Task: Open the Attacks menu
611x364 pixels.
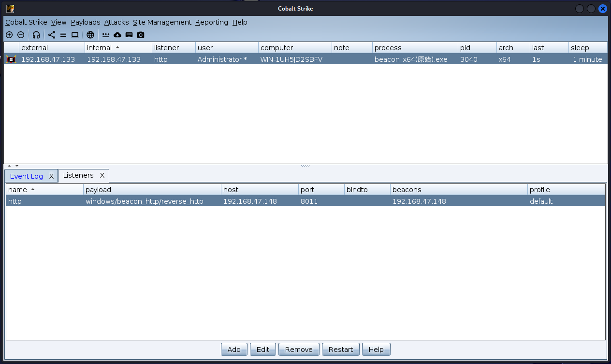Action: 116,22
